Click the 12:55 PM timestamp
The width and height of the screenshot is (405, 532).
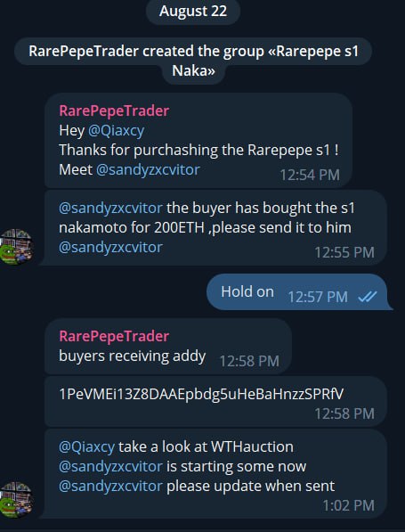[x=344, y=252]
